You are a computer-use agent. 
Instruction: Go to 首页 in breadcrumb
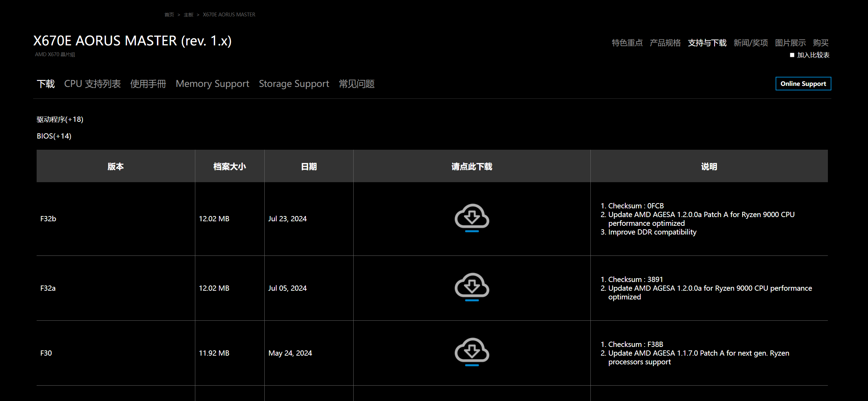[169, 15]
